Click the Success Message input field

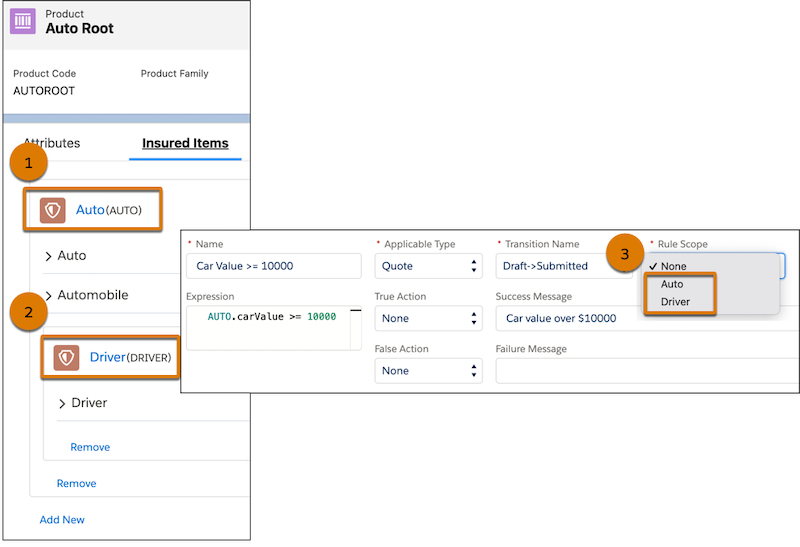click(x=647, y=318)
